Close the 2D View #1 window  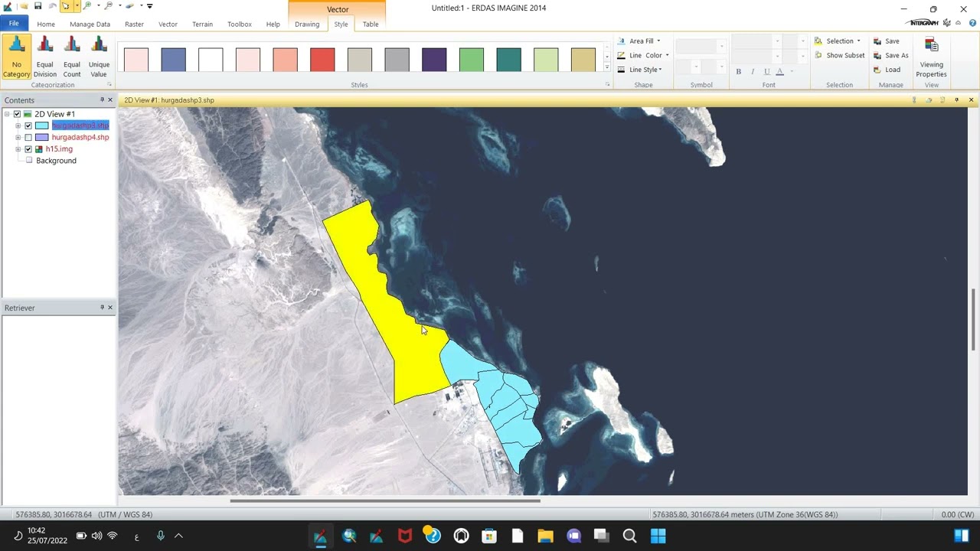tap(971, 100)
